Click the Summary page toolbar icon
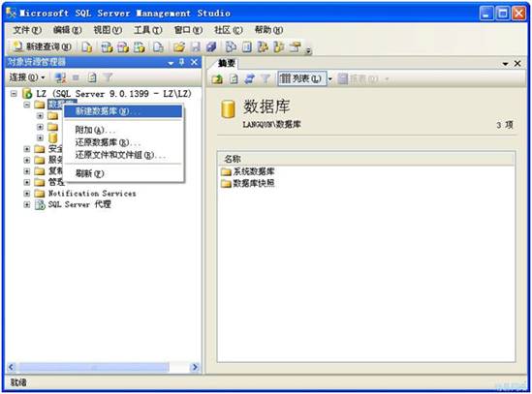The height and width of the screenshot is (394, 532). tap(247, 46)
